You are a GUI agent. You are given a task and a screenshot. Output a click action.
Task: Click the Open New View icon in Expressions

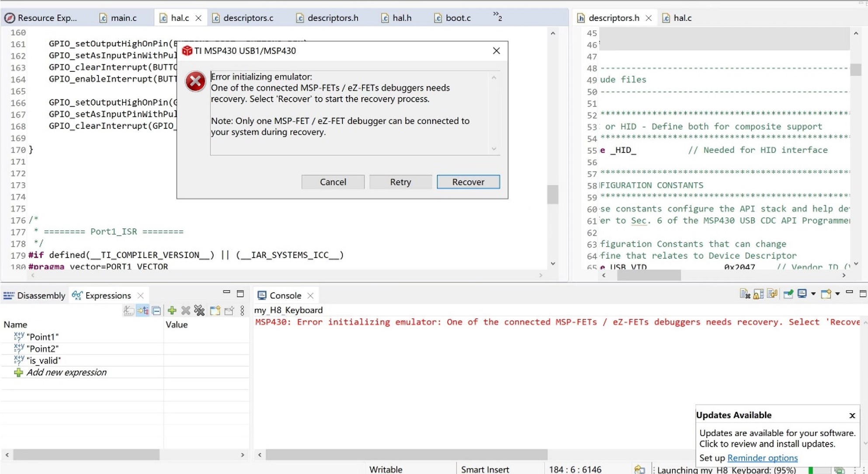(x=215, y=310)
